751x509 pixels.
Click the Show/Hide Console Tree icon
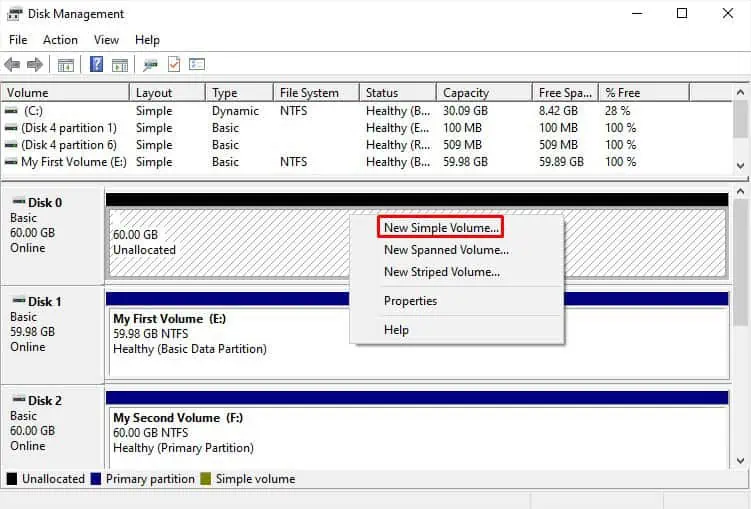66,65
